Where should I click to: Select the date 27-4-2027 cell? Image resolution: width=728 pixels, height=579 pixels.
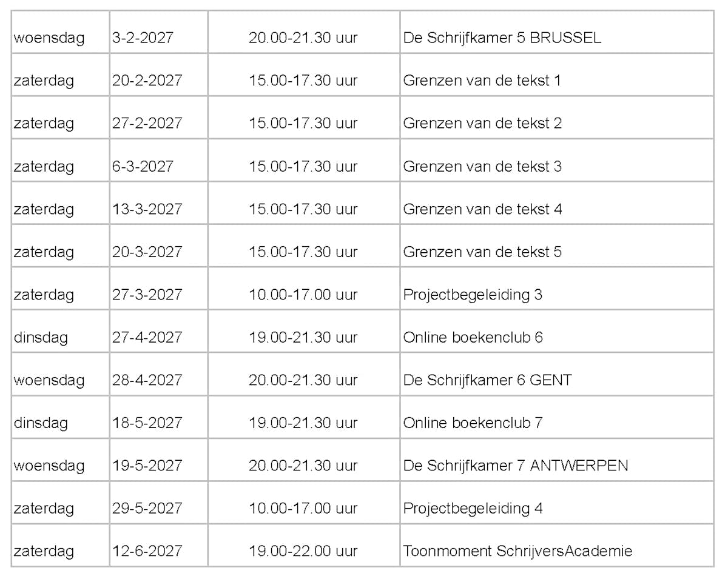pos(147,337)
